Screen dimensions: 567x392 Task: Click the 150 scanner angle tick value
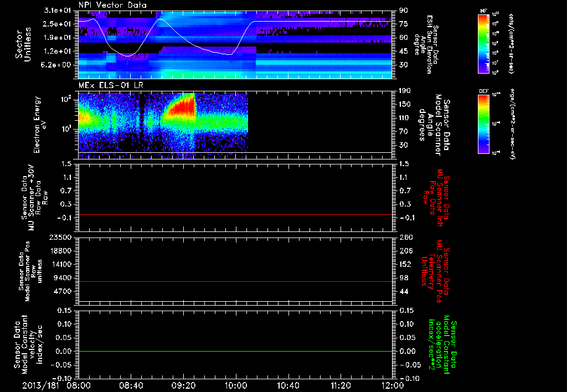(405, 104)
